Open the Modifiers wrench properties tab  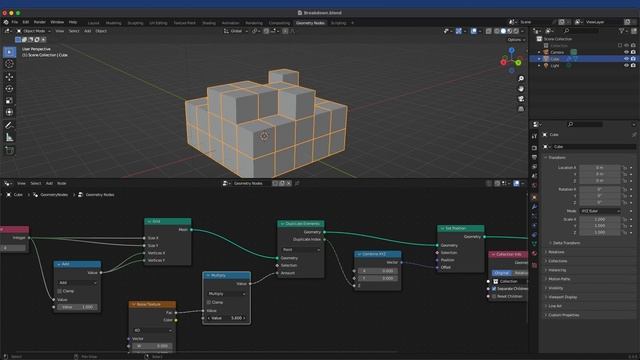[534, 207]
